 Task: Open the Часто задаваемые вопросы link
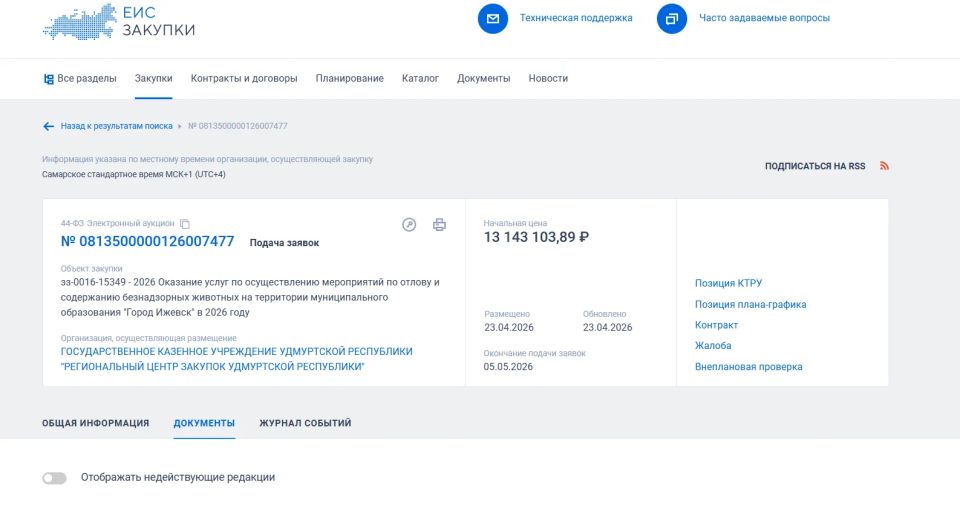[765, 18]
